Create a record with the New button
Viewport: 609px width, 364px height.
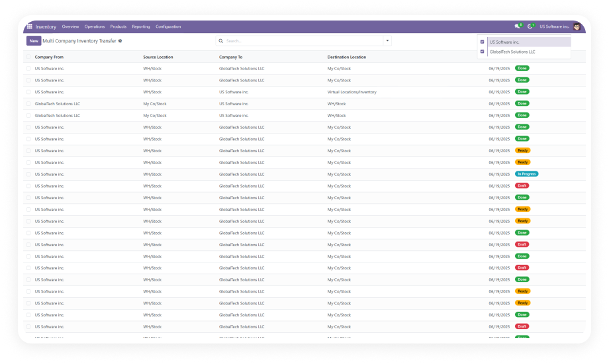click(x=34, y=41)
